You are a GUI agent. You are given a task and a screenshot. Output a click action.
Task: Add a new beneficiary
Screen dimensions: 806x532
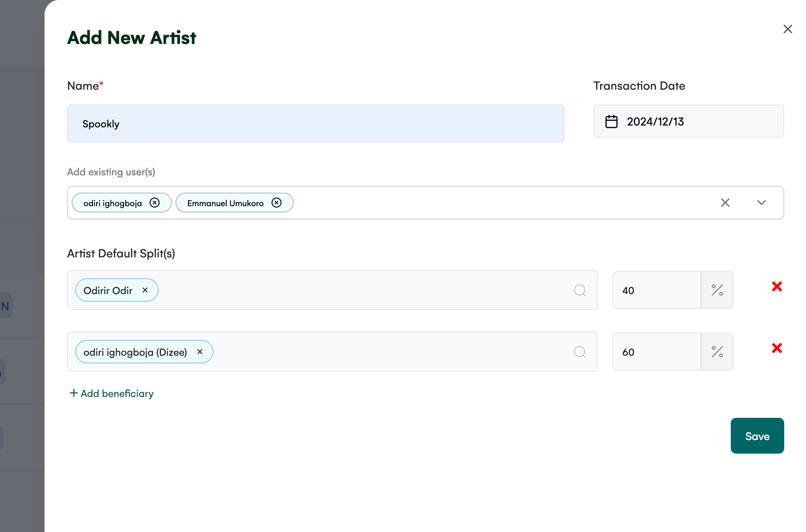pos(112,393)
